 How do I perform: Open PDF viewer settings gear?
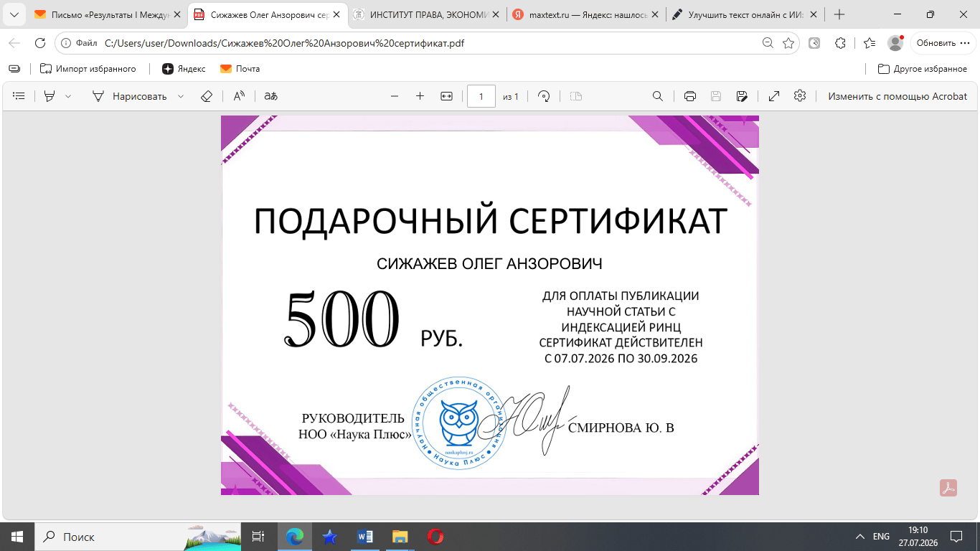[x=800, y=96]
